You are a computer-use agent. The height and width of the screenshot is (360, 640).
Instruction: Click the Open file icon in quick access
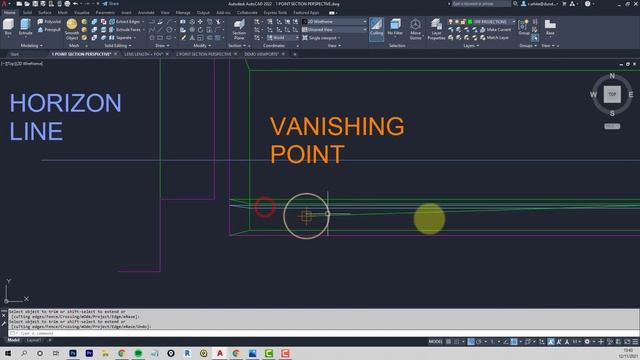pos(27,4)
